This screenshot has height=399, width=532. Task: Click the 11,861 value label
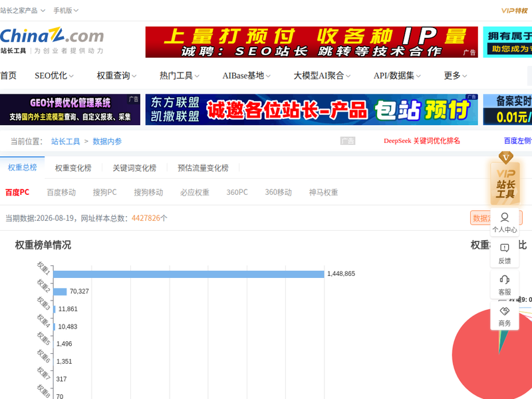(68, 309)
